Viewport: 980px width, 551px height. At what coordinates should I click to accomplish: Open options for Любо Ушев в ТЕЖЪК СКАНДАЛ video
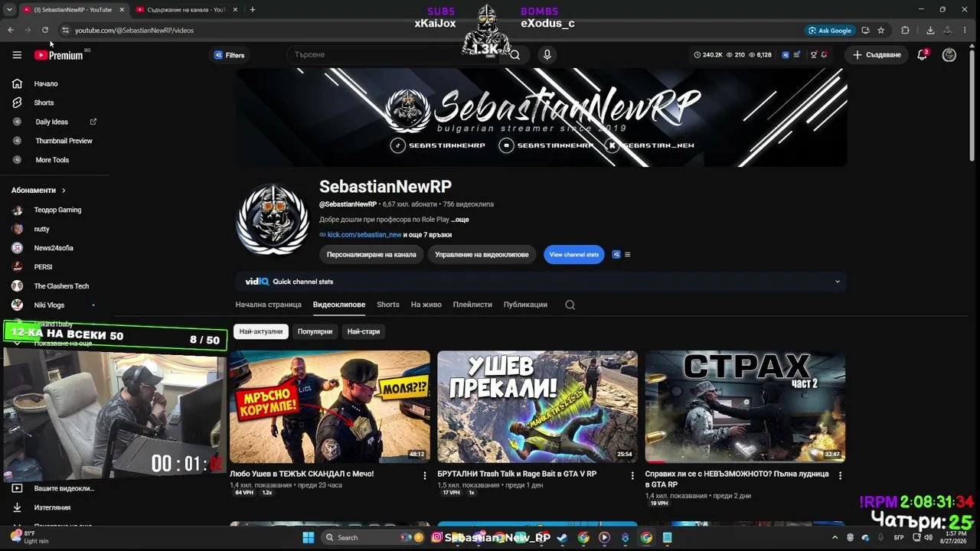(x=425, y=475)
